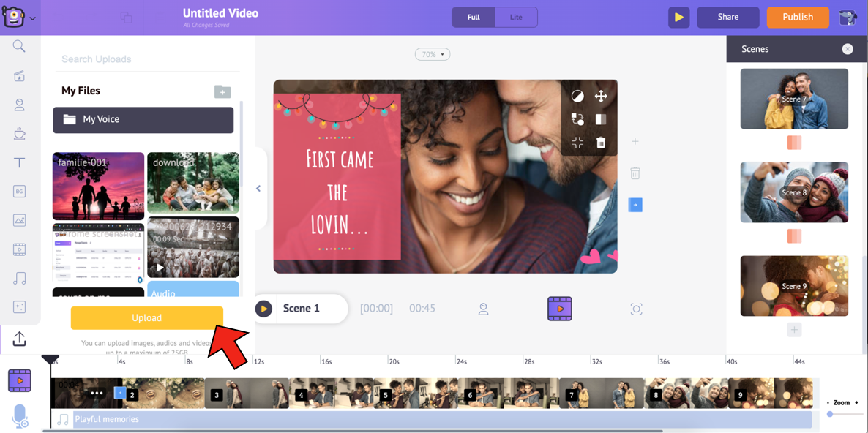Open the My Voice folder
This screenshot has width=868, height=433.
point(143,120)
